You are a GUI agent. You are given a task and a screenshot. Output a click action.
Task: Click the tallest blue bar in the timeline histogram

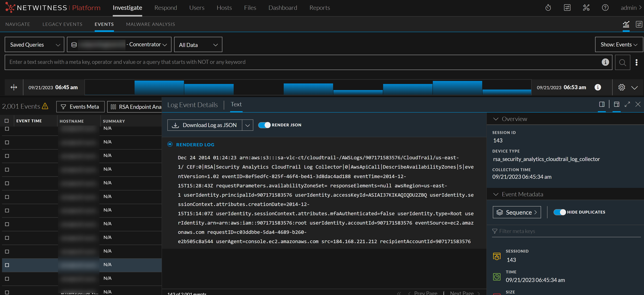point(159,87)
